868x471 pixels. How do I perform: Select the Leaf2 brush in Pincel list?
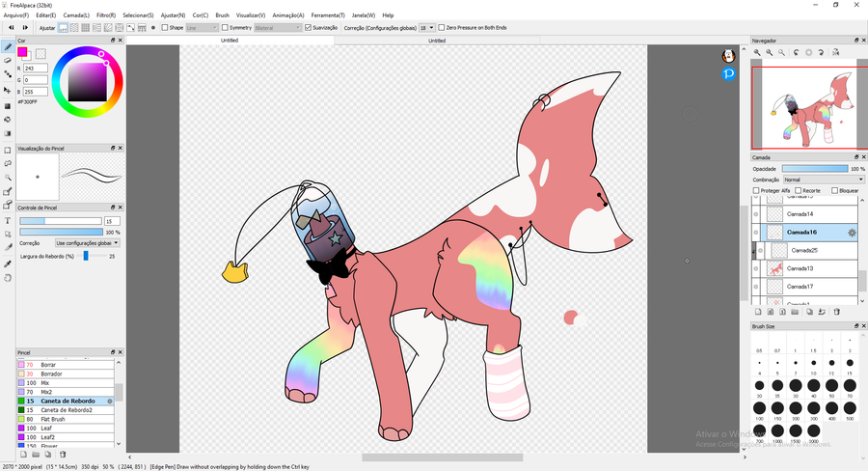pos(66,438)
